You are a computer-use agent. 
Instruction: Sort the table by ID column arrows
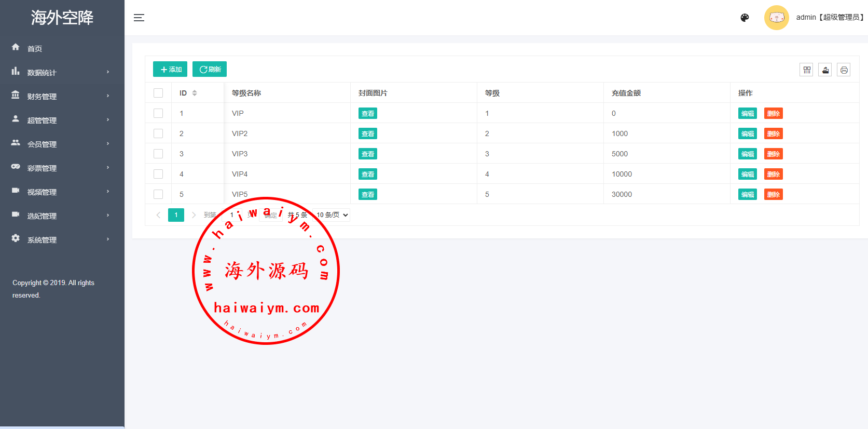tap(195, 93)
